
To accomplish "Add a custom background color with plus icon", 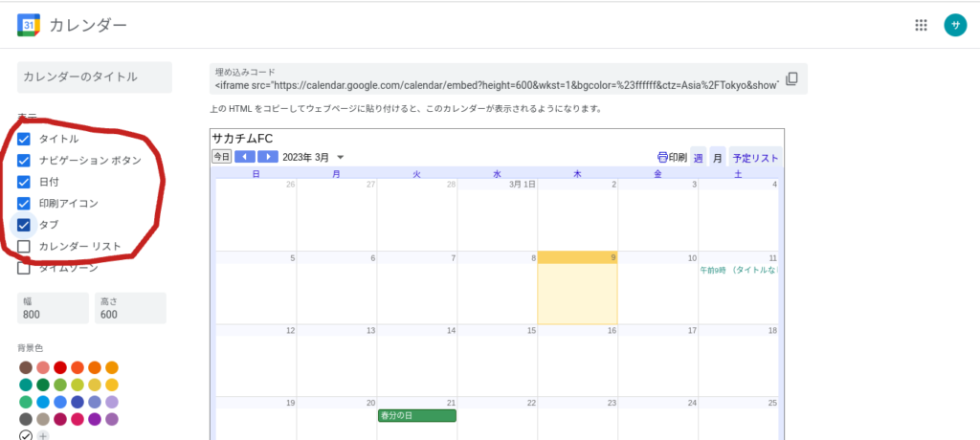I will click(x=42, y=435).
